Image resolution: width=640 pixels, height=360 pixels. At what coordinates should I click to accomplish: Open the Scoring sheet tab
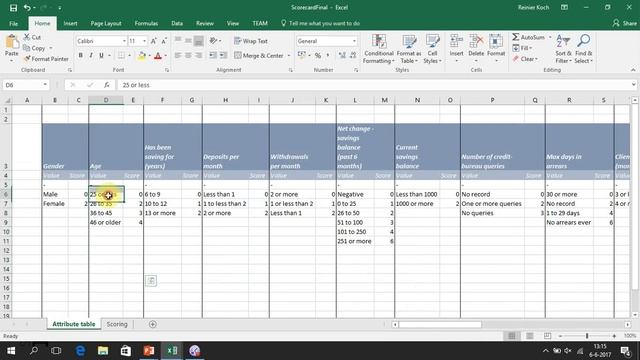(117, 324)
